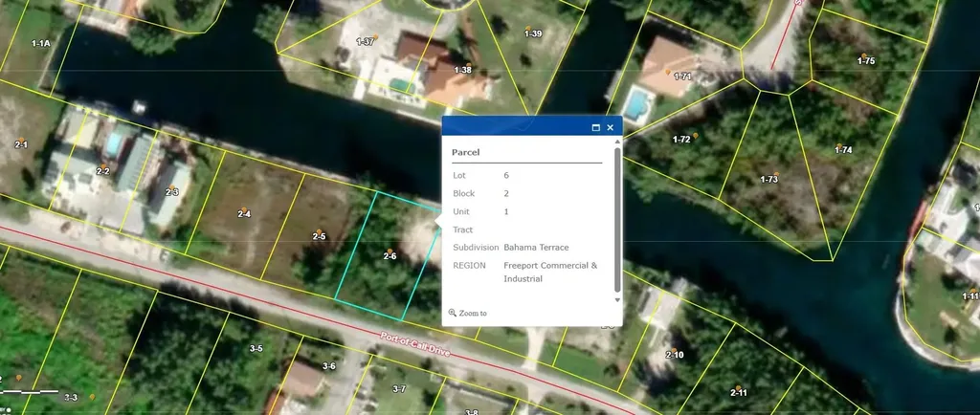Select the orange marker of parcel 1-75

(x=864, y=55)
